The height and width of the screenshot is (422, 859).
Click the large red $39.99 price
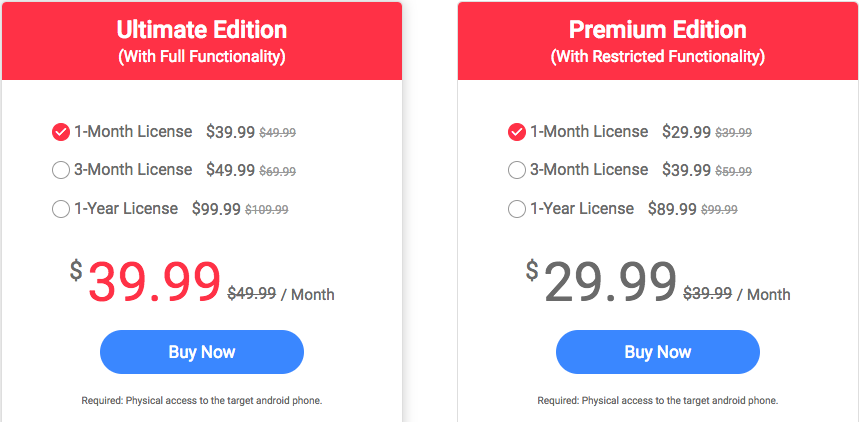point(153,283)
